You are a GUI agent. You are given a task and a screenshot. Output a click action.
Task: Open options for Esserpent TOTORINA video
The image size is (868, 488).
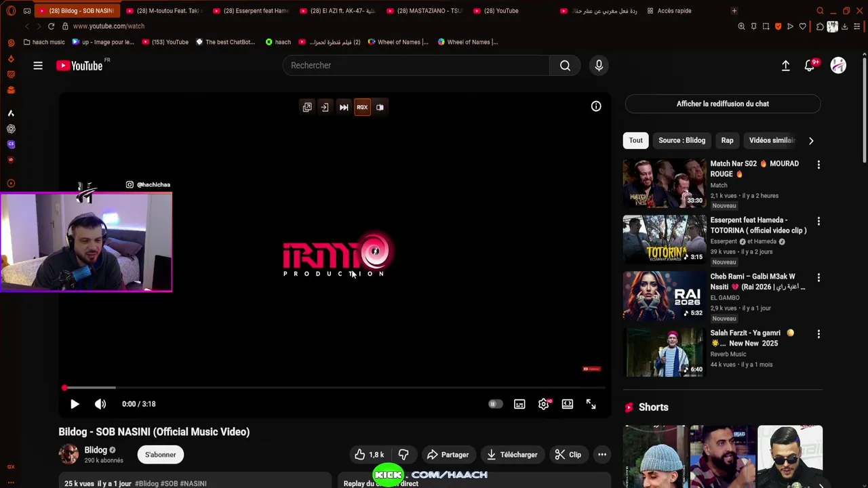click(x=818, y=221)
